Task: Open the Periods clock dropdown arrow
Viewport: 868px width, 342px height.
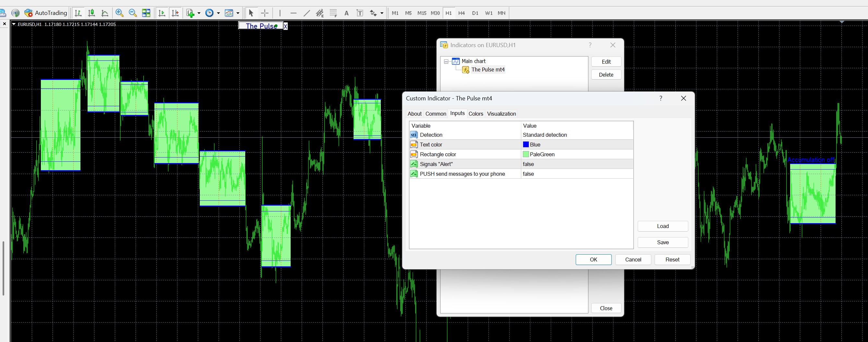Action: (218, 13)
